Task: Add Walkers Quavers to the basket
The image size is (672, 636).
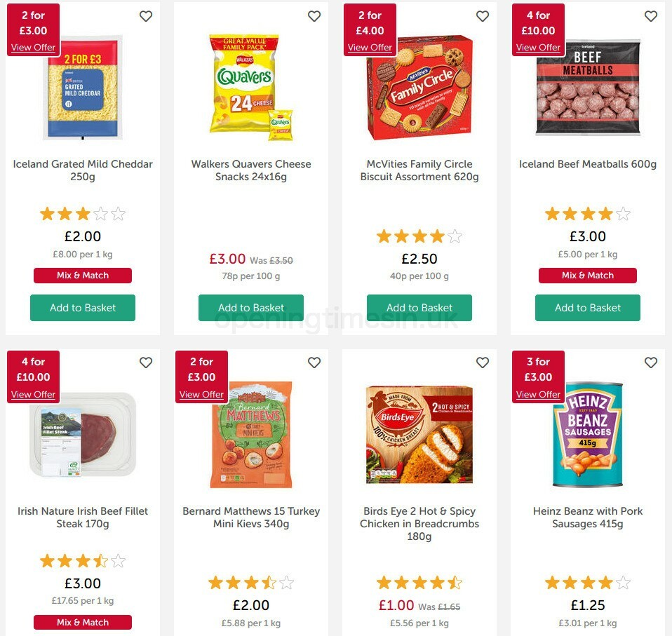Action: coord(250,307)
